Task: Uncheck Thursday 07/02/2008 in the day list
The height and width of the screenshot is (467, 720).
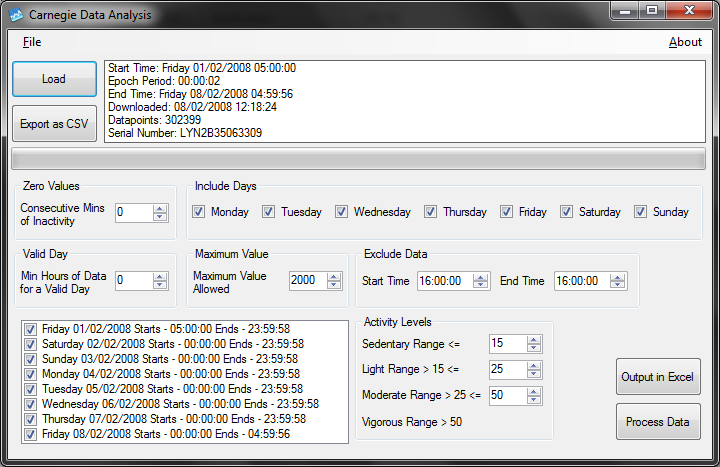Action: pyautogui.click(x=30, y=419)
